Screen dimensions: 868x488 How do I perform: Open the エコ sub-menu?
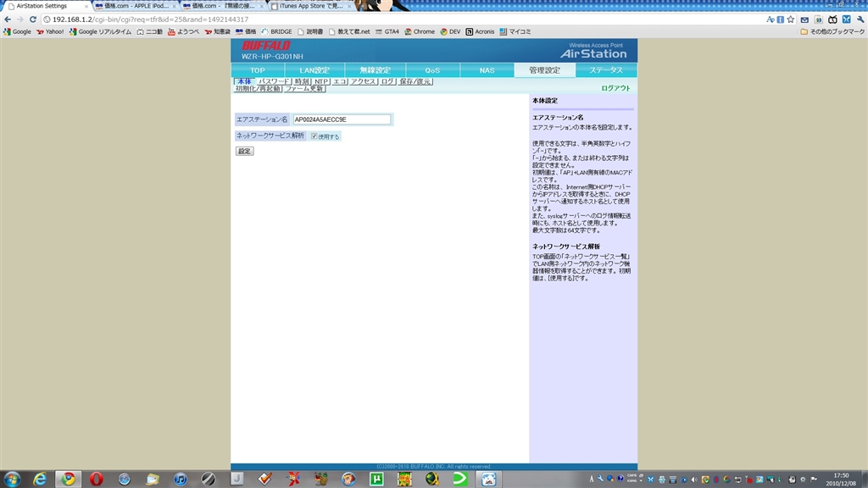coord(340,81)
